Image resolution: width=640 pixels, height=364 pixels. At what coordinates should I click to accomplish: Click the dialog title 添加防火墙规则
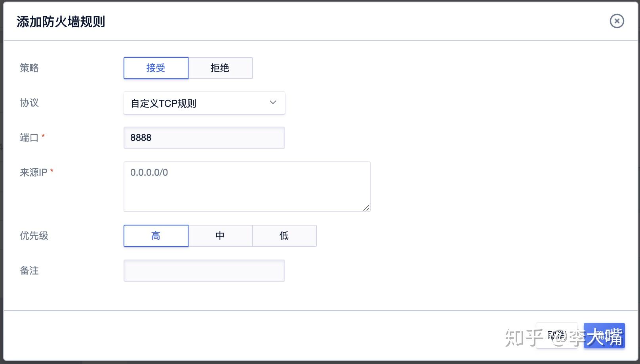coord(60,22)
